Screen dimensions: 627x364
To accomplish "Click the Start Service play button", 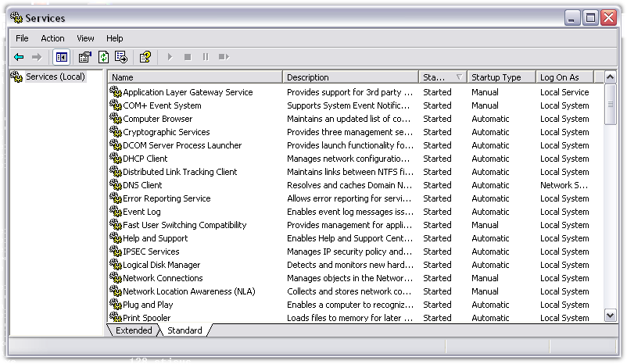I will 170,57.
